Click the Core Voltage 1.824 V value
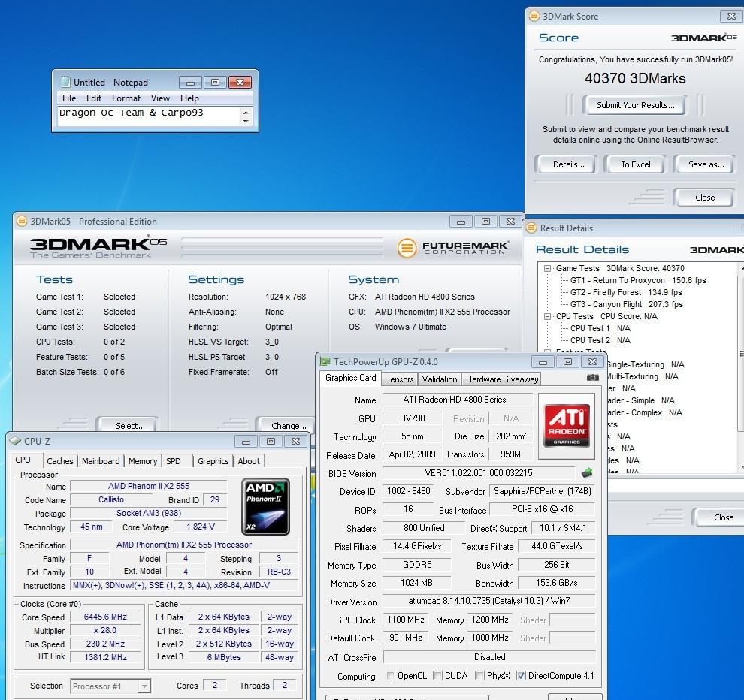 coord(200,527)
